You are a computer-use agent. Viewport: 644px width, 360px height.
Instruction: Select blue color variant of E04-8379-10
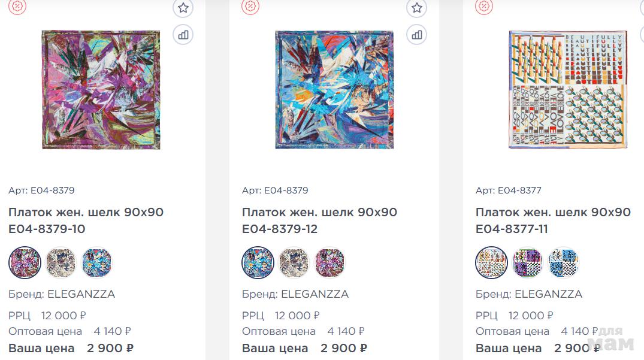click(x=96, y=262)
